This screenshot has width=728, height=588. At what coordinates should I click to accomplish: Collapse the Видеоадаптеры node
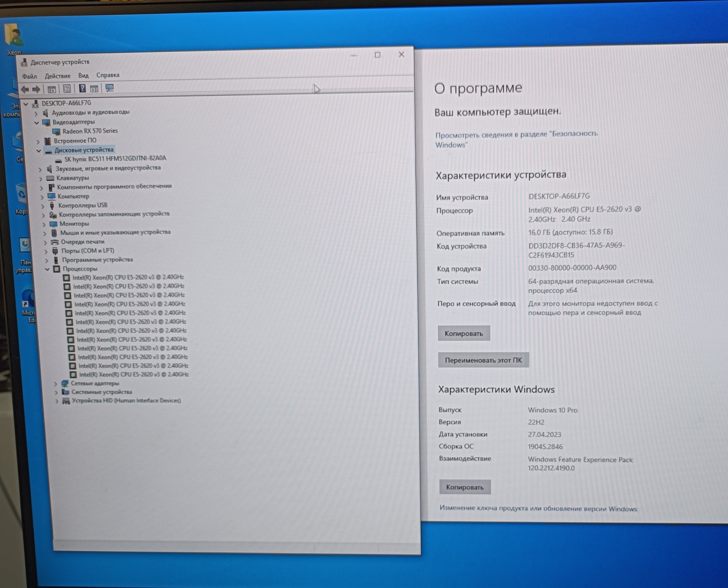point(37,123)
